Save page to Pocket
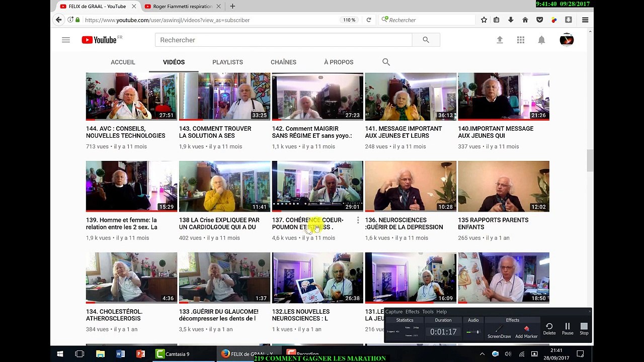Image resolution: width=644 pixels, height=362 pixels. [539, 20]
